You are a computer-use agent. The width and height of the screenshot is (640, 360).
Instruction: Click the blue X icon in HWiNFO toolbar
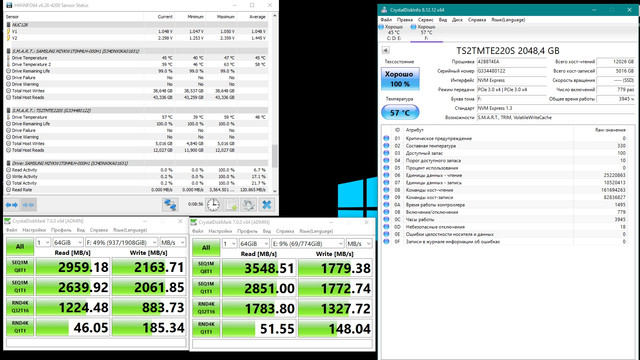(x=267, y=204)
